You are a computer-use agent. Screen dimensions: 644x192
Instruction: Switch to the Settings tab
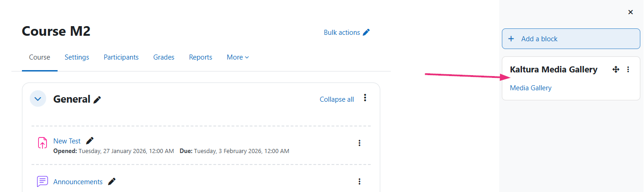(x=77, y=57)
